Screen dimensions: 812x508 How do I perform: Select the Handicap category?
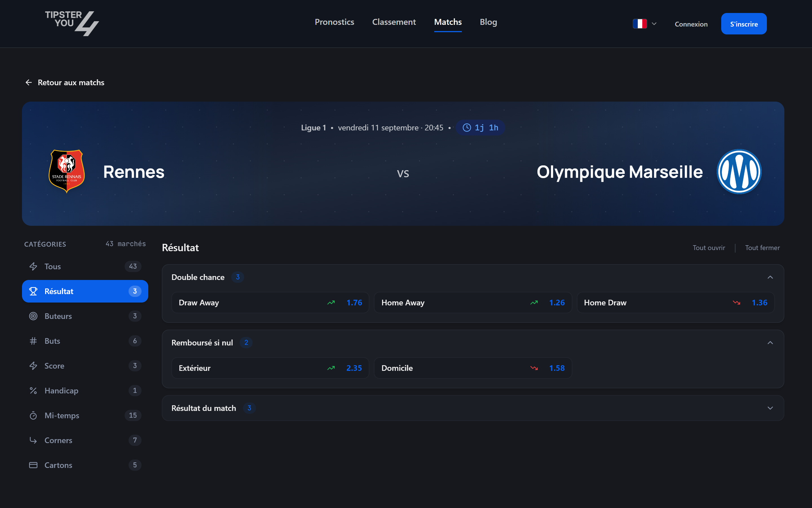point(85,391)
